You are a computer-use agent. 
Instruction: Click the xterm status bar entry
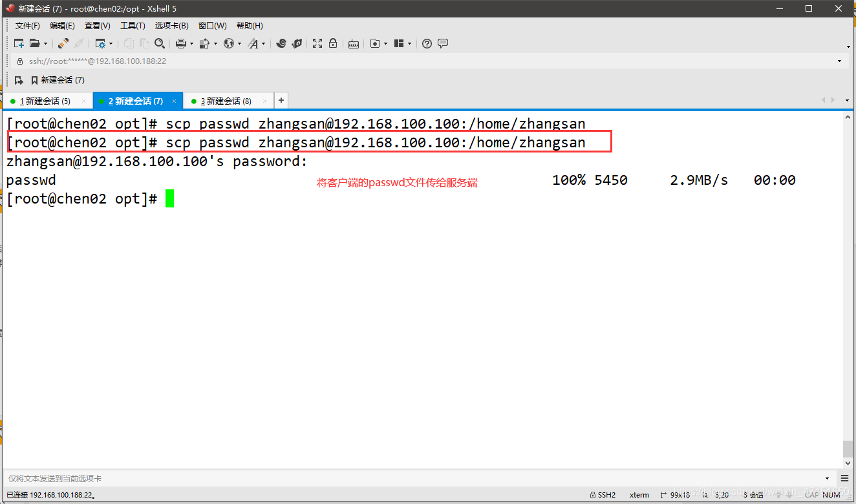pos(639,495)
